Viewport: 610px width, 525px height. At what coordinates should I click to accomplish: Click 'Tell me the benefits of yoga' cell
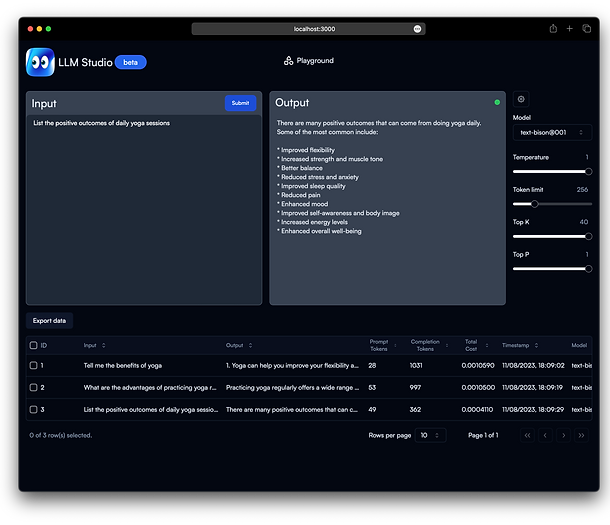(123, 366)
